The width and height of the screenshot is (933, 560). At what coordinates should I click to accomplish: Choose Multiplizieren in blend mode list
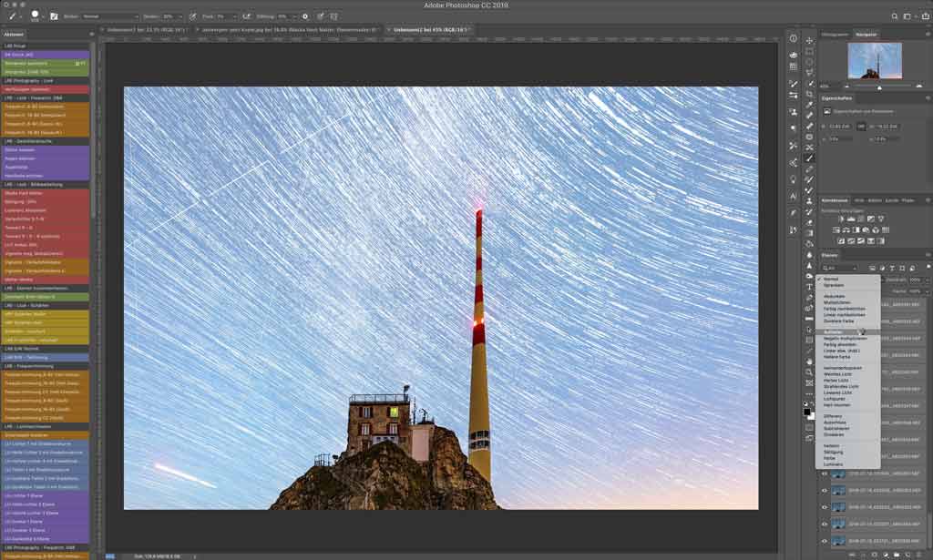coord(837,302)
